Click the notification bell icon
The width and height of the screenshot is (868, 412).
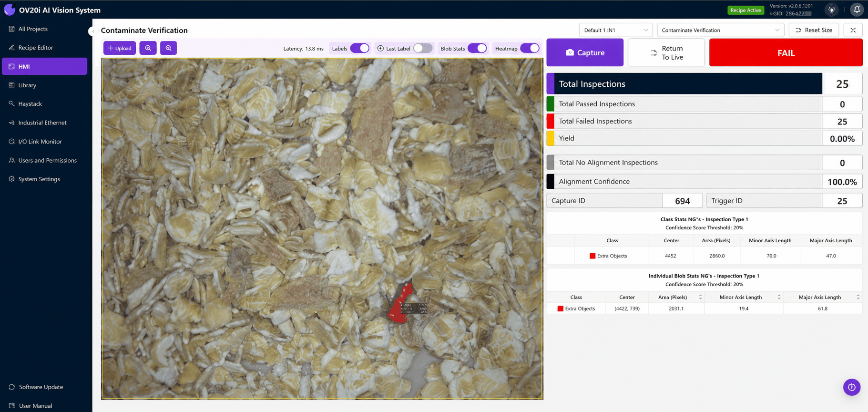[x=857, y=10]
